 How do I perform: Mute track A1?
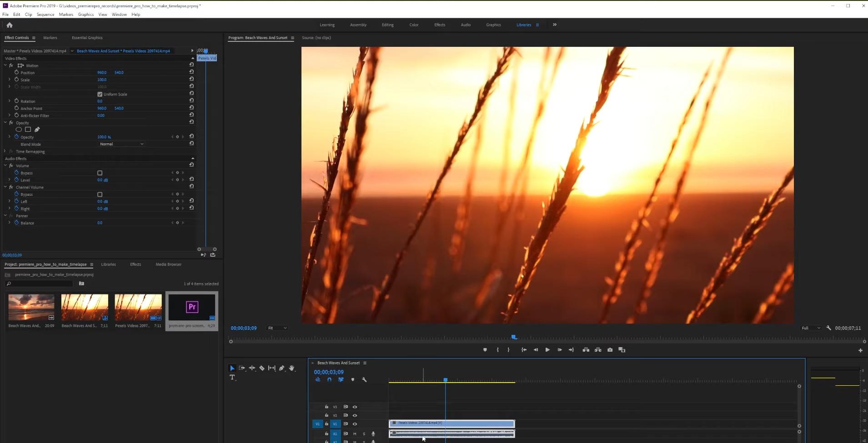[355, 434]
